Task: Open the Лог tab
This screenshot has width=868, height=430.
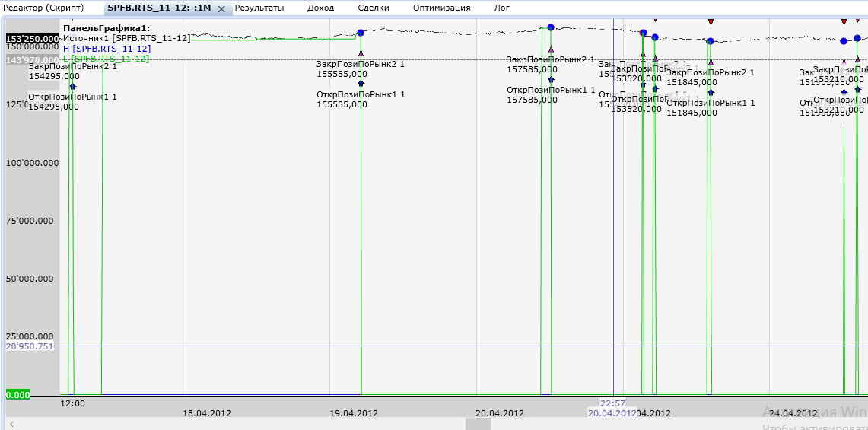Action: coord(502,8)
